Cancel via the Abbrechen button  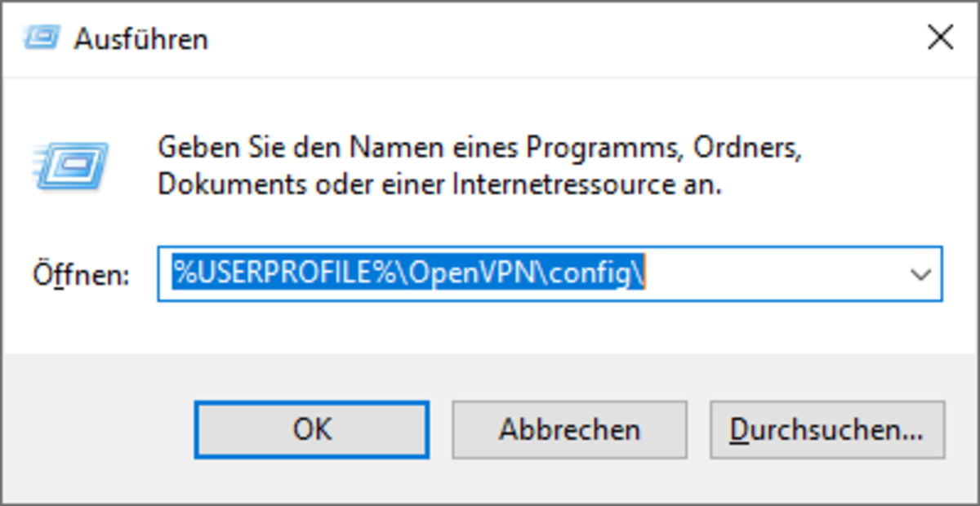click(x=569, y=429)
